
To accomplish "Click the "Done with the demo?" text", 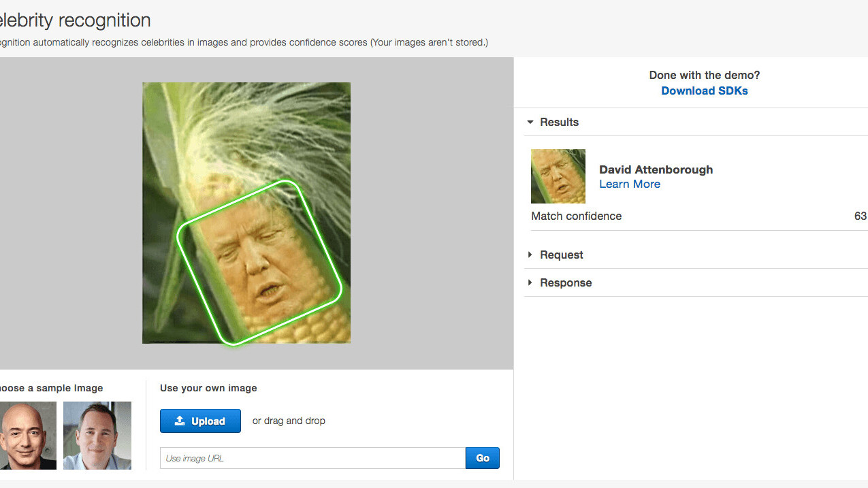I will tap(704, 75).
